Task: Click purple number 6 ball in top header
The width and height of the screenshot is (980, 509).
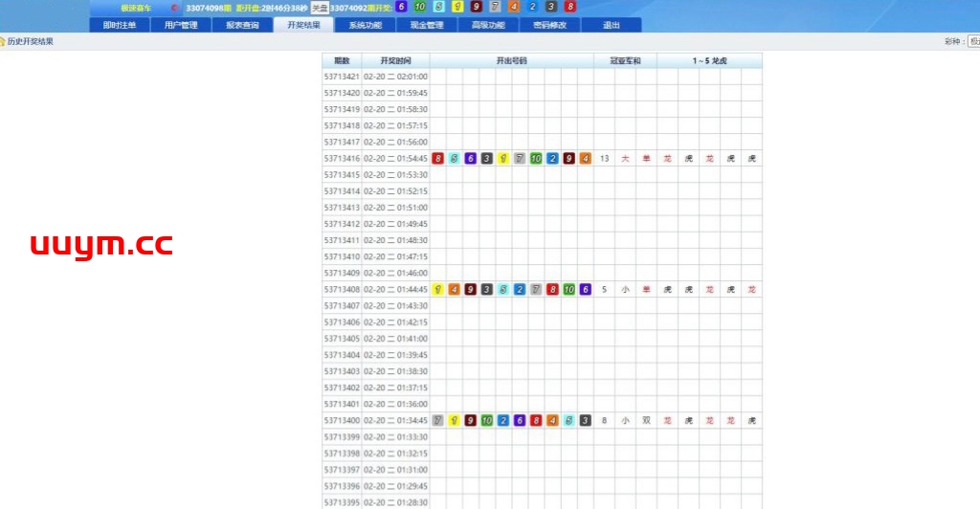Action: [x=402, y=7]
